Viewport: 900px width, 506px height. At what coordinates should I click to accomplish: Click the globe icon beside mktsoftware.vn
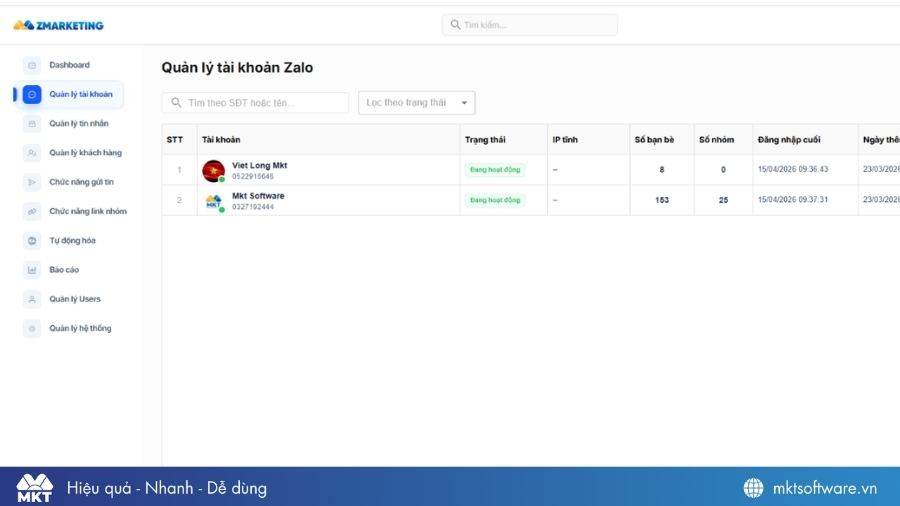click(754, 488)
